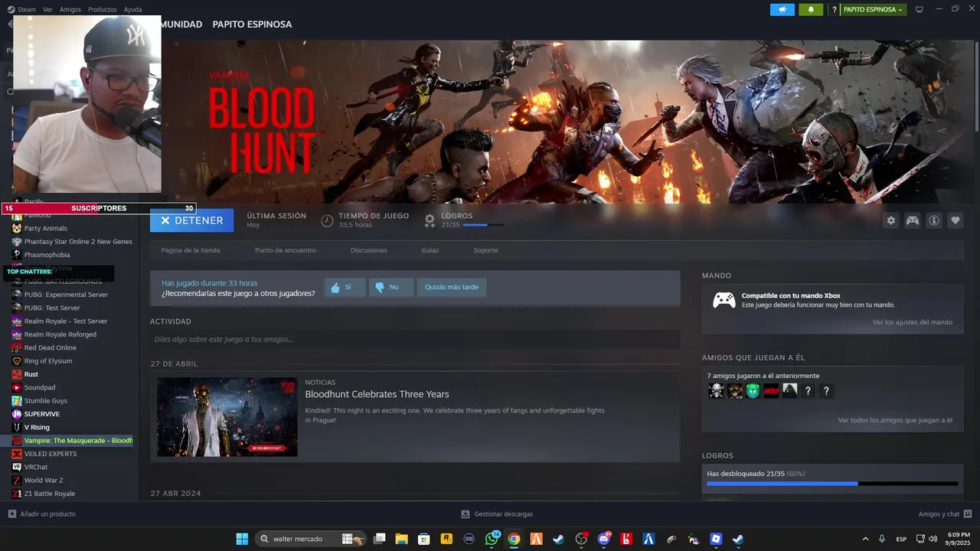Open WhatsApp from the taskbar

(x=492, y=539)
